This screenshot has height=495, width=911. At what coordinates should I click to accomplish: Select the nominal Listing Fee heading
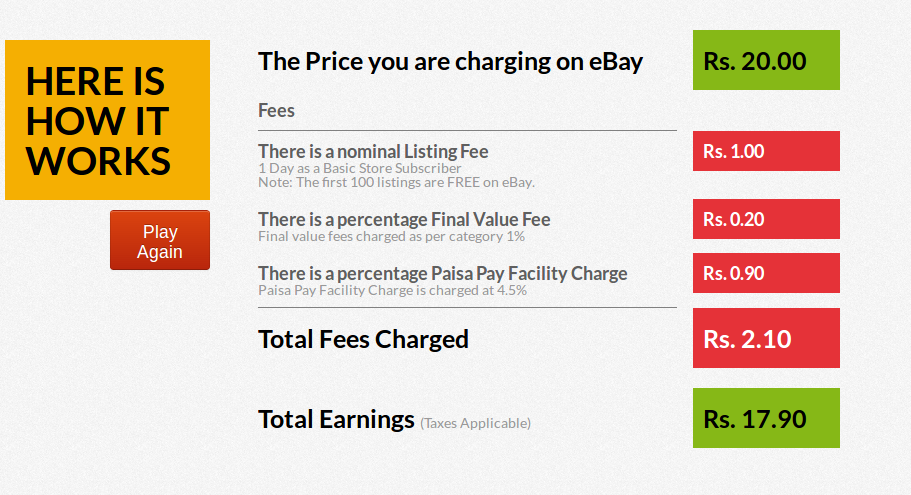click(x=373, y=151)
